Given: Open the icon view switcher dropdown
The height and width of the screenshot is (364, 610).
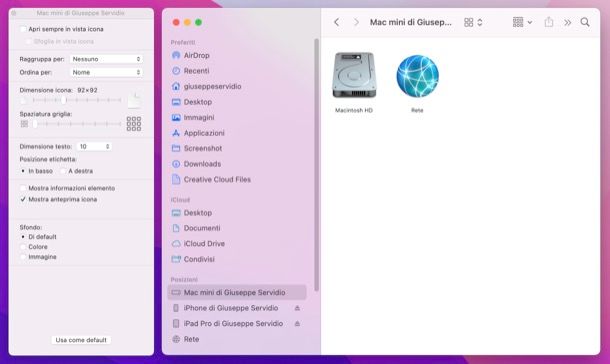Looking at the screenshot, I should point(473,22).
